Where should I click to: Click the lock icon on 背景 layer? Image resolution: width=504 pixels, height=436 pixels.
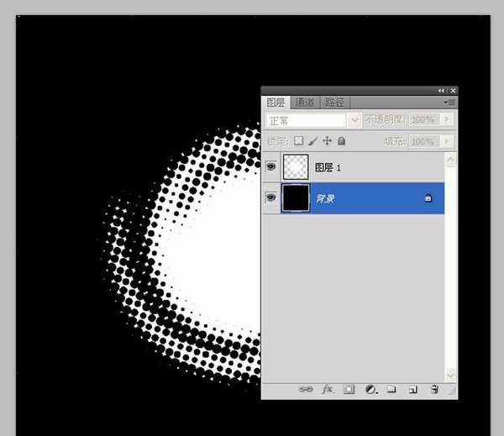coord(428,198)
